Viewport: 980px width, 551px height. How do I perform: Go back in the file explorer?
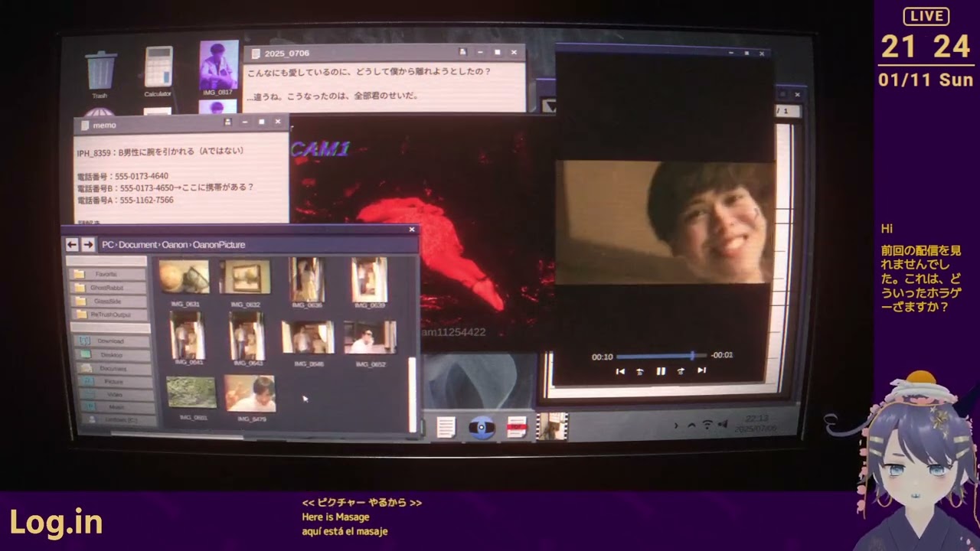72,245
